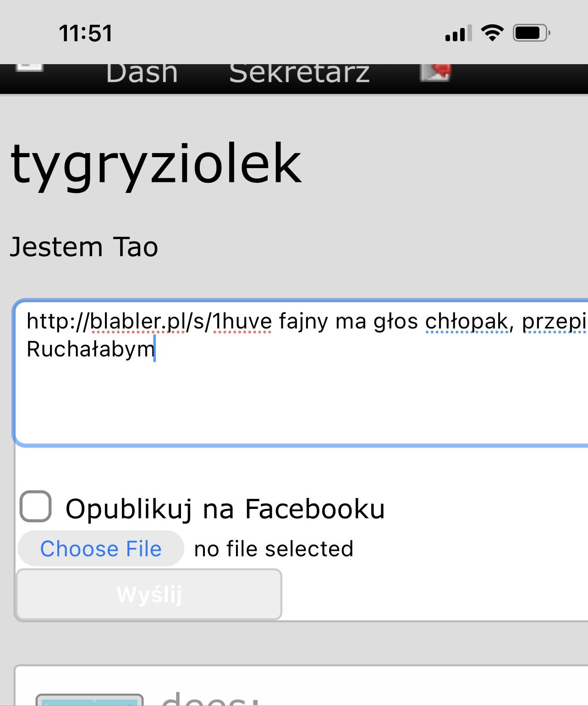The image size is (588, 706).
Task: Open the Dash menu item
Action: click(142, 73)
